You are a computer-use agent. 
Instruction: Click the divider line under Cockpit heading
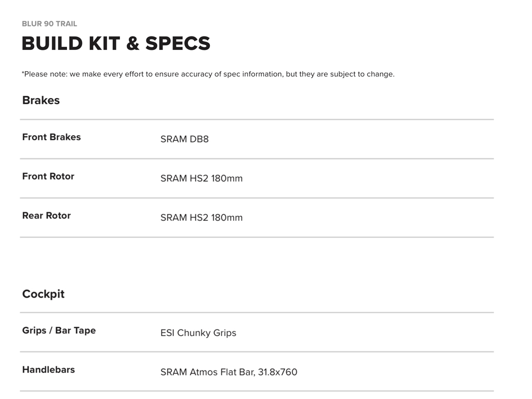tap(257, 313)
